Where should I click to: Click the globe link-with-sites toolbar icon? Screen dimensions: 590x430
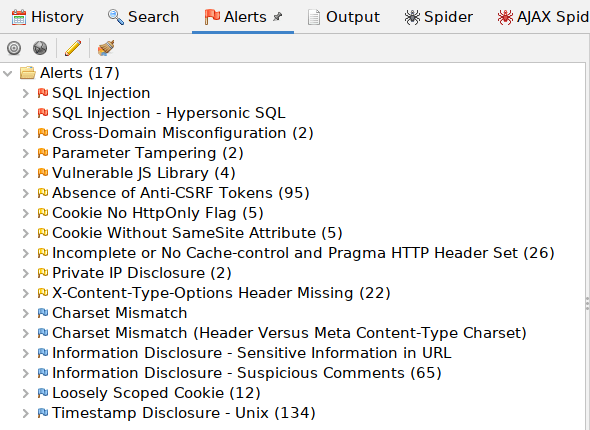(x=40, y=48)
